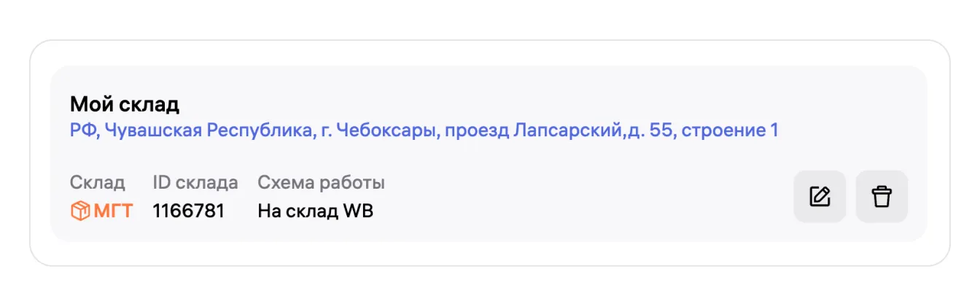The width and height of the screenshot is (980, 306).
Task: Click the orange МГТ warehouse type label
Action: [x=113, y=211]
